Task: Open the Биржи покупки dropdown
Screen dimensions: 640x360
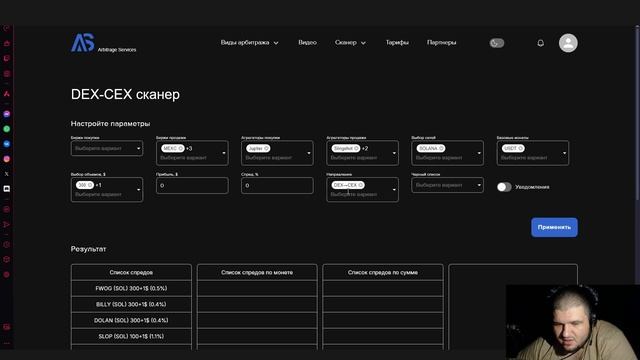Action: (x=107, y=148)
